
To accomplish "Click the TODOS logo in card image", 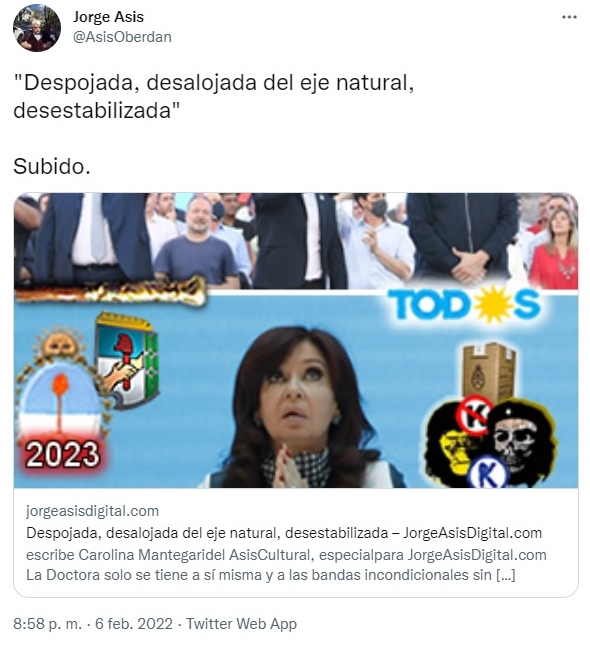I will (464, 305).
